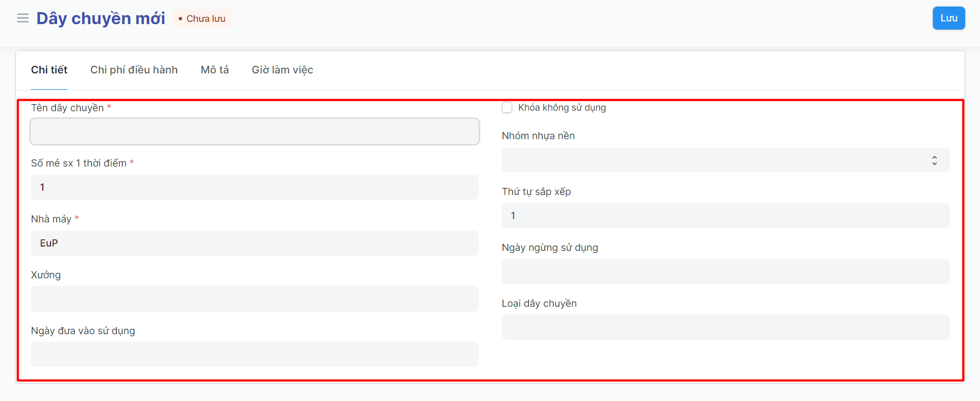The width and height of the screenshot is (980, 401).
Task: Open the 'Nhà máy' field showing EuP
Action: click(254, 243)
